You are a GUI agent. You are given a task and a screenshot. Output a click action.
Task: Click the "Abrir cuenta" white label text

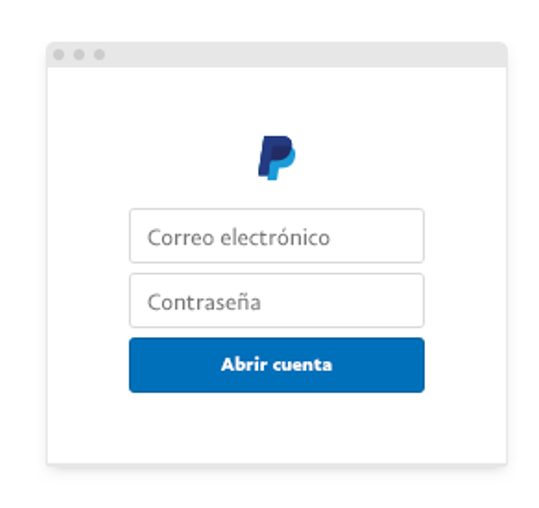[277, 365]
